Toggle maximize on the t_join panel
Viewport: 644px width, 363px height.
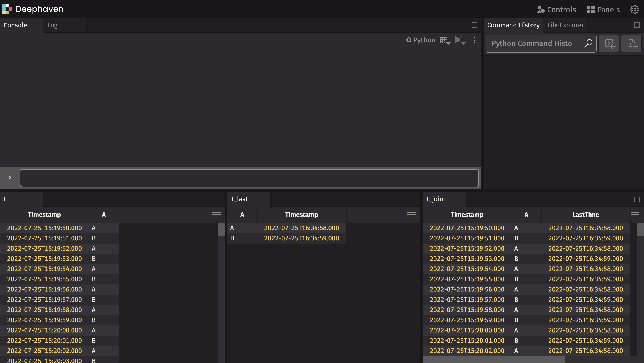(637, 199)
